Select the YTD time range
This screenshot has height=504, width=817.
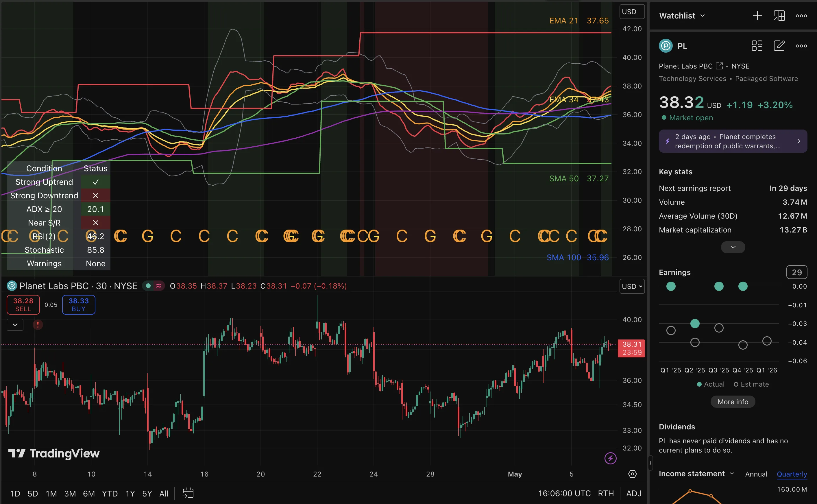pyautogui.click(x=110, y=493)
